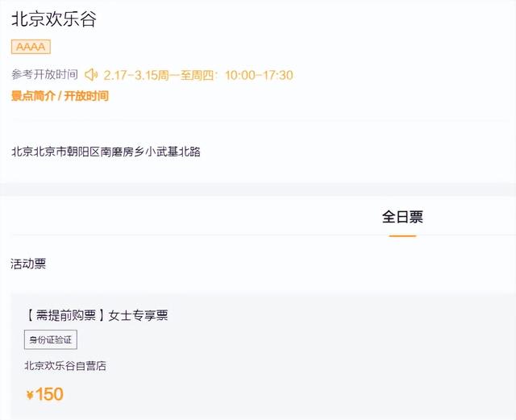Viewport: 516px width, 420px height.
Task: Click the 参考开放时间 label
Action: tap(45, 74)
